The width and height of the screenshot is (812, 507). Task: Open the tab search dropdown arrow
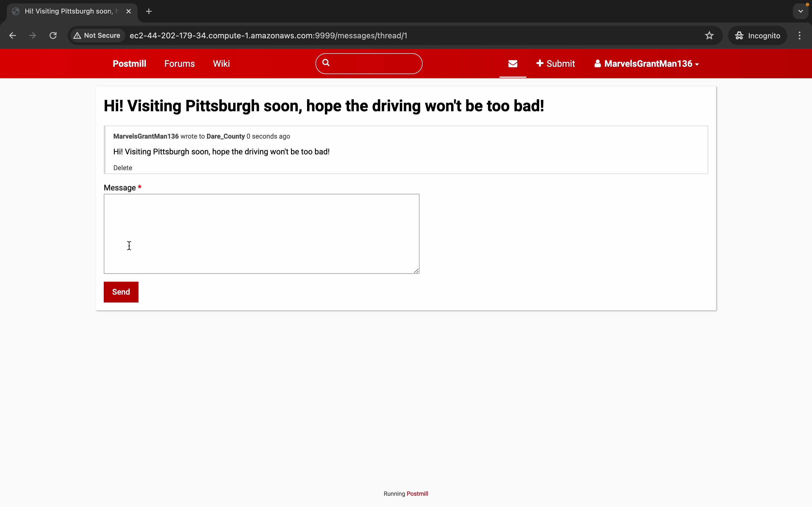click(801, 11)
